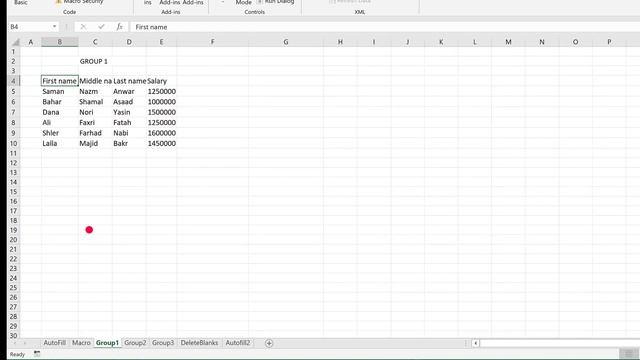
Task: Select column D header
Action: tap(129, 42)
